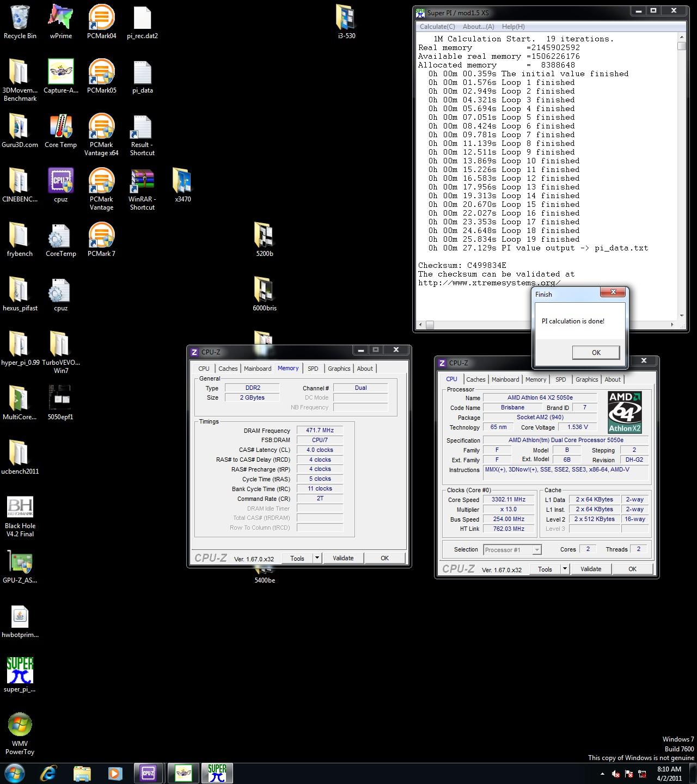This screenshot has height=784, width=697.
Task: Open the PCMark04 shortcut
Action: click(x=101, y=22)
